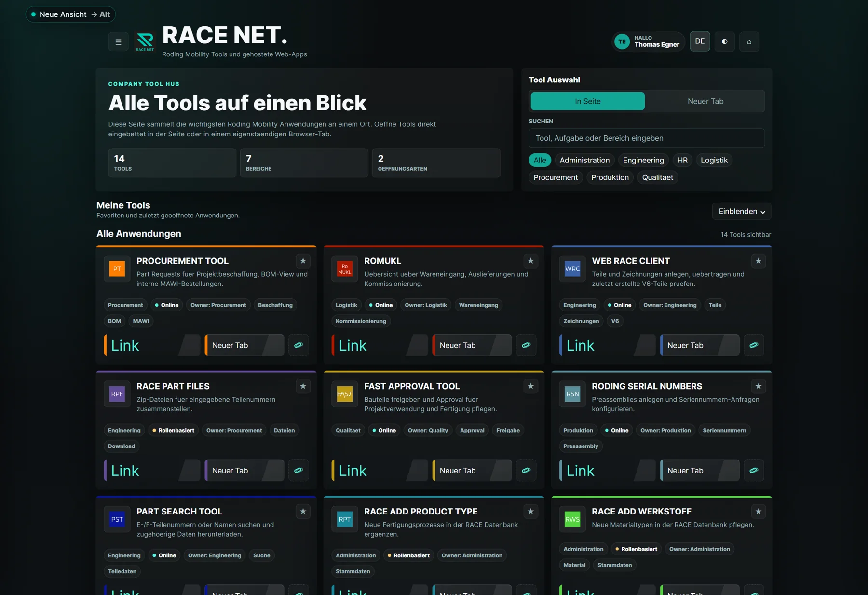This screenshot has width=868, height=595.
Task: Star the Web Race Client card
Action: tap(758, 261)
